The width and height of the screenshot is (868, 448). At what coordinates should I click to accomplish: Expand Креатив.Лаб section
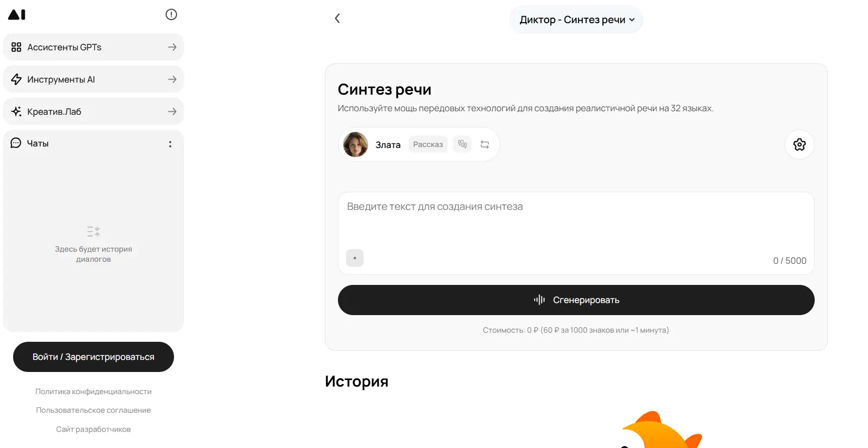(x=94, y=111)
